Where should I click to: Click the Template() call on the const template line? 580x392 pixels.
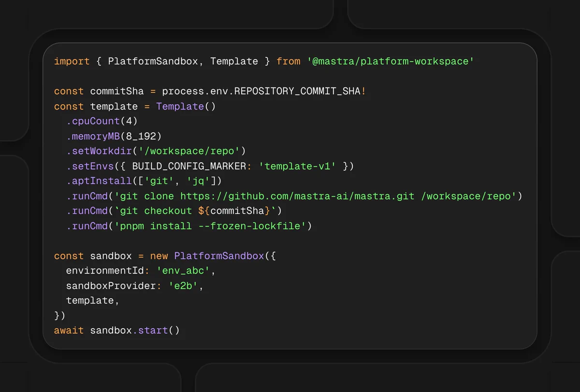tap(186, 106)
